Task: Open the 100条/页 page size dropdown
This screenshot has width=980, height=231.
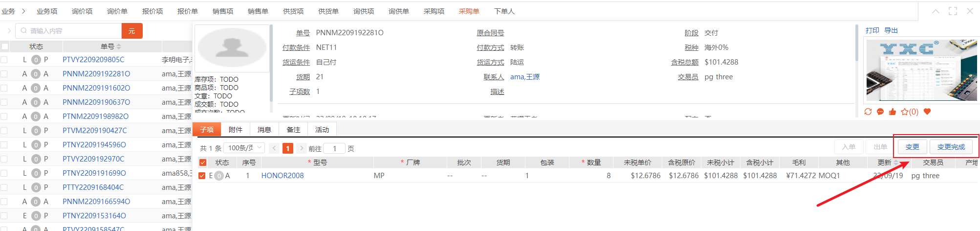Action: coord(245,148)
